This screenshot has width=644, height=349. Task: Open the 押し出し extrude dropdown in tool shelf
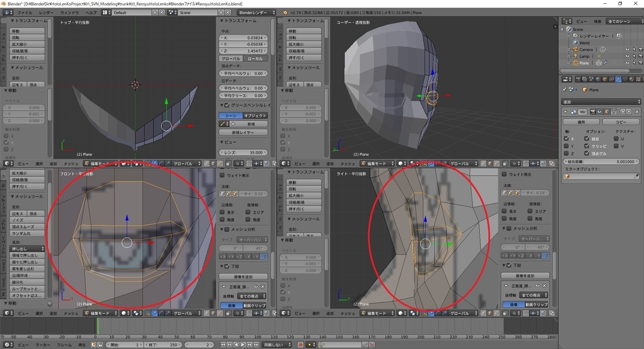tap(28, 249)
